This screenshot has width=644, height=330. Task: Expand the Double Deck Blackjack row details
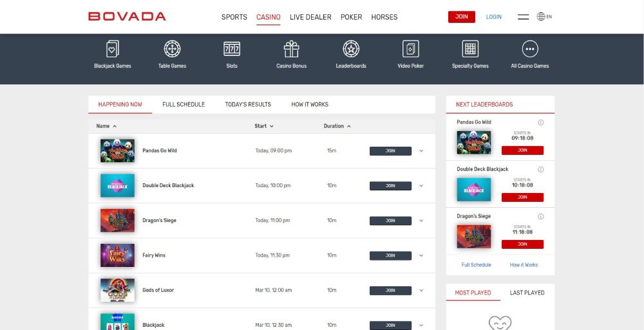(x=421, y=186)
